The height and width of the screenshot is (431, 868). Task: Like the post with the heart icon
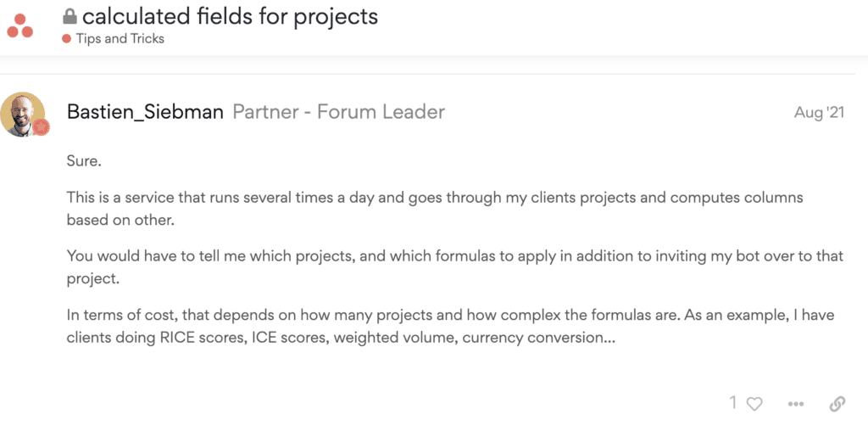(x=754, y=404)
